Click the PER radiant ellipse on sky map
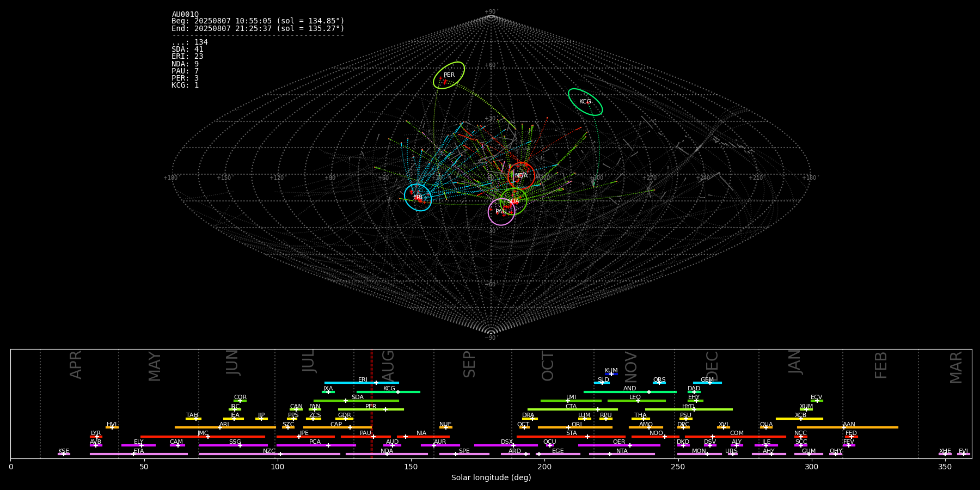 (449, 75)
